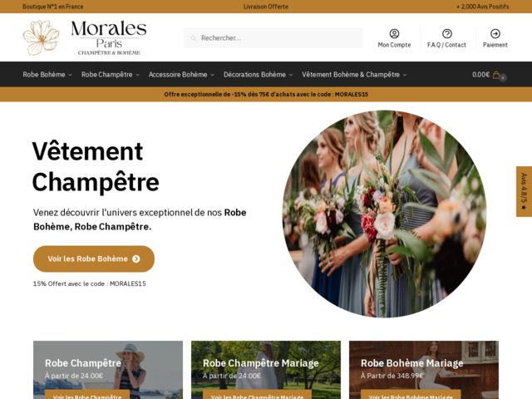Click the 0.00€ cart total
The height and width of the screenshot is (399, 532).
click(x=480, y=75)
